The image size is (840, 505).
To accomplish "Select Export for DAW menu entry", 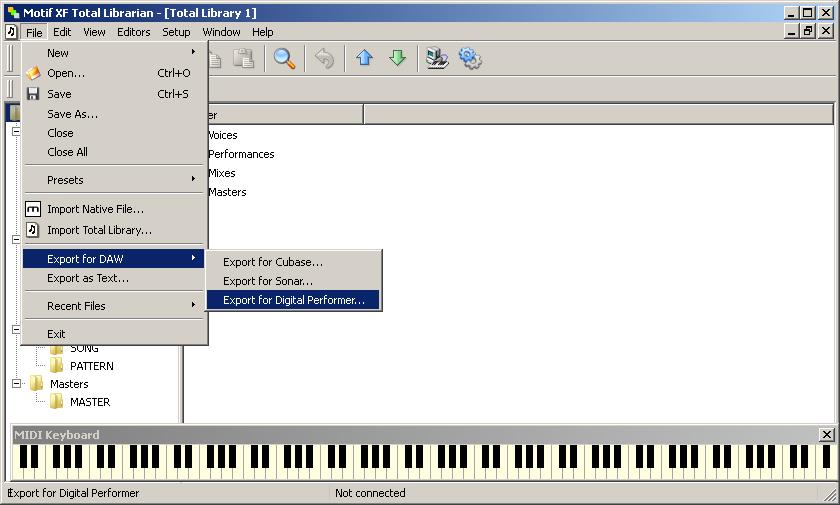I will click(114, 259).
